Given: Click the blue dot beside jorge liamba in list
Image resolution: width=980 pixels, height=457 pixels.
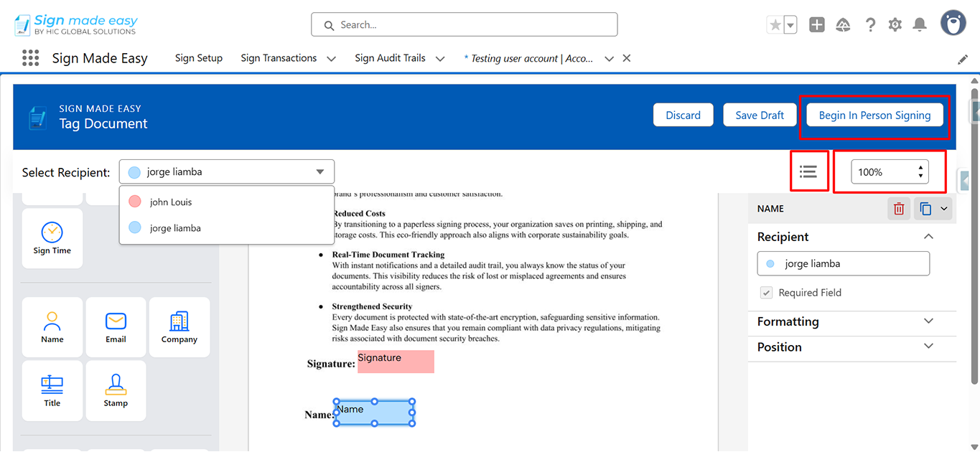Looking at the screenshot, I should [134, 227].
